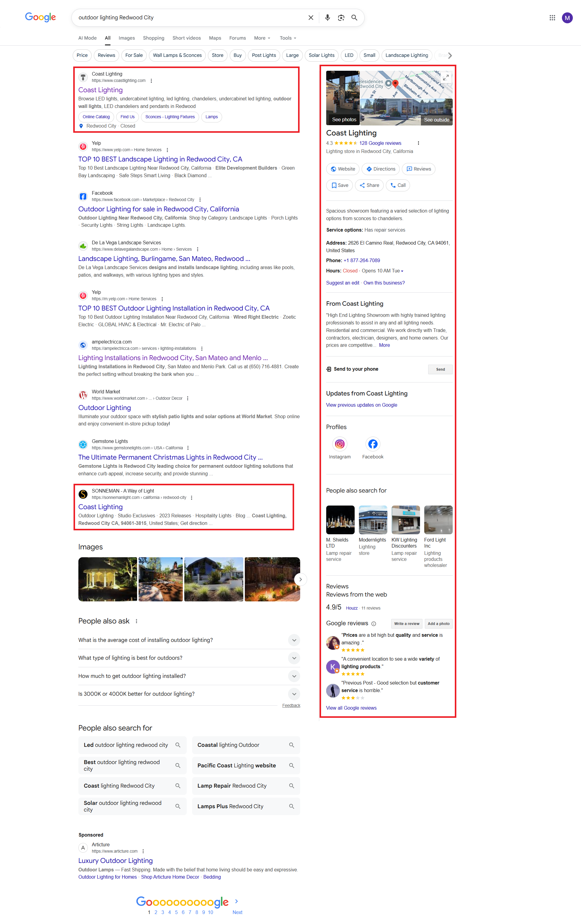Screen dimensions: 581x924
Task: Open options menu for Facebook Marketplace result
Action: pyautogui.click(x=200, y=200)
